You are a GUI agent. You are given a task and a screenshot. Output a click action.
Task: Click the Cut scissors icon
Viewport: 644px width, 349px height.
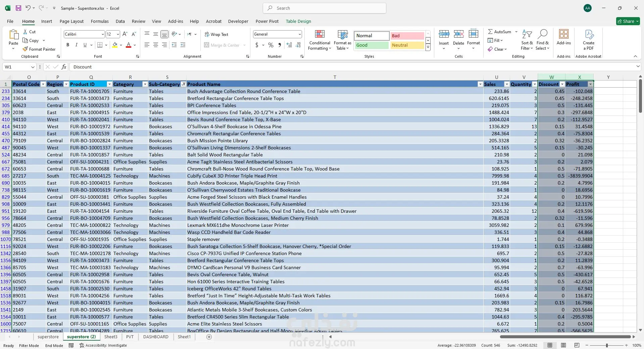pos(25,32)
